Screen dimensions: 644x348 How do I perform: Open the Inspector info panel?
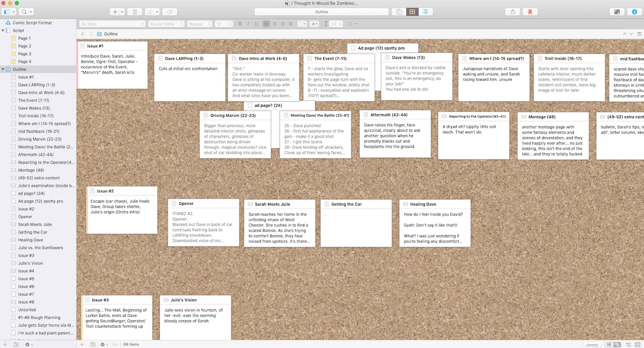click(x=633, y=11)
